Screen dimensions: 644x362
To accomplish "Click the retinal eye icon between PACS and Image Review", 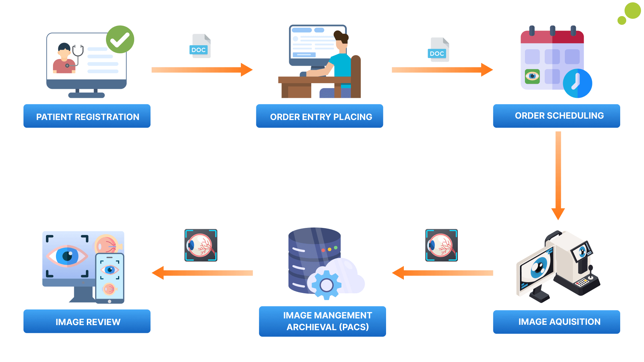I will click(x=200, y=245).
